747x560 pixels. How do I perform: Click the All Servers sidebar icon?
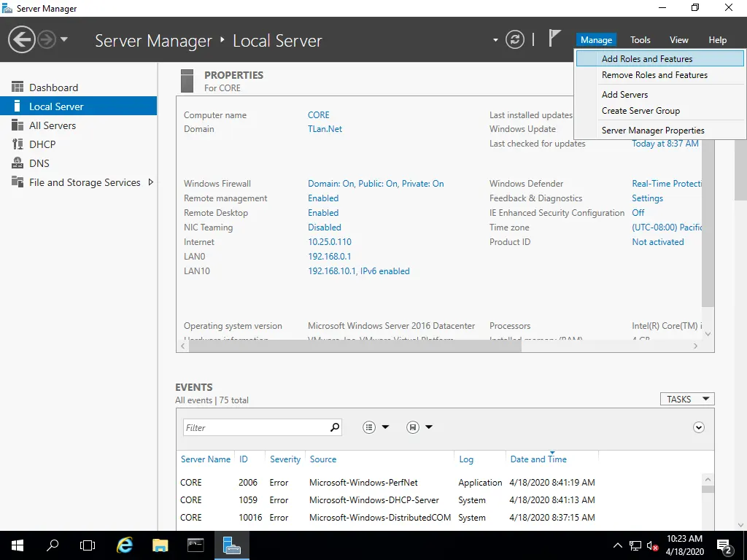pos(18,125)
